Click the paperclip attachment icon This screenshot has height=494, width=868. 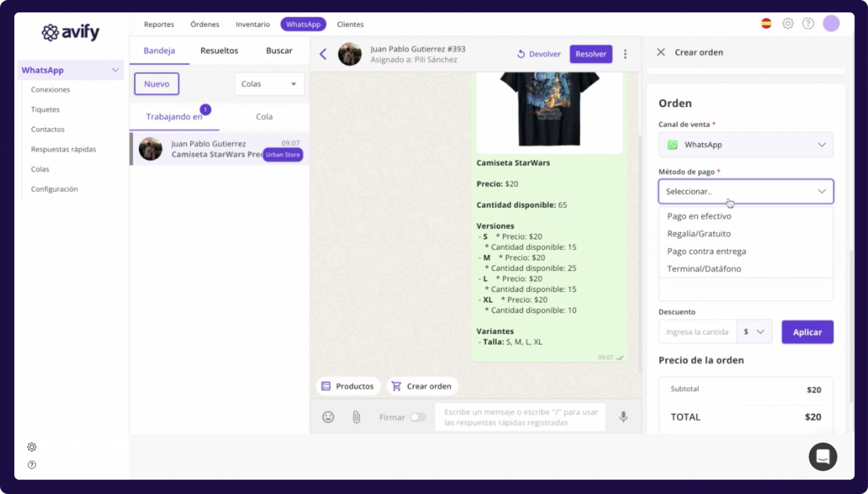click(x=356, y=417)
